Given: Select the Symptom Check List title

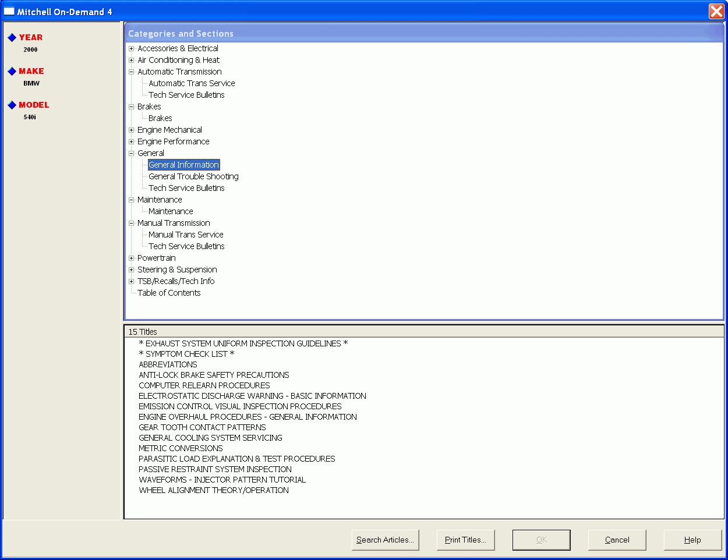Looking at the screenshot, I should point(186,354).
